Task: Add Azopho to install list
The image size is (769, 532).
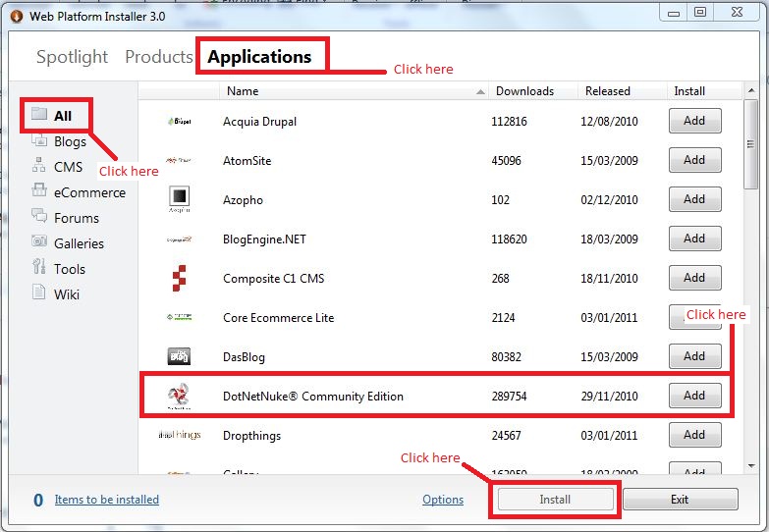Action: 695,199
